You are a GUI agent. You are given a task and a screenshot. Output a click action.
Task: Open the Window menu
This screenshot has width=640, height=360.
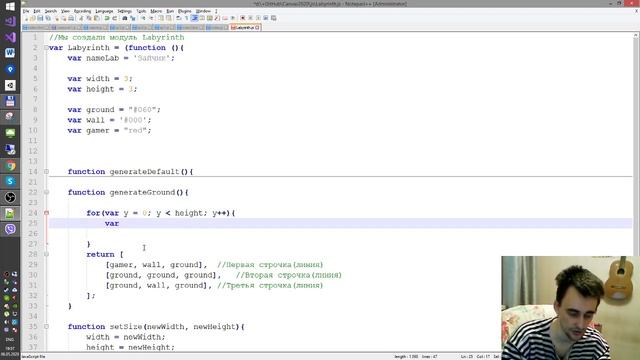(x=203, y=11)
